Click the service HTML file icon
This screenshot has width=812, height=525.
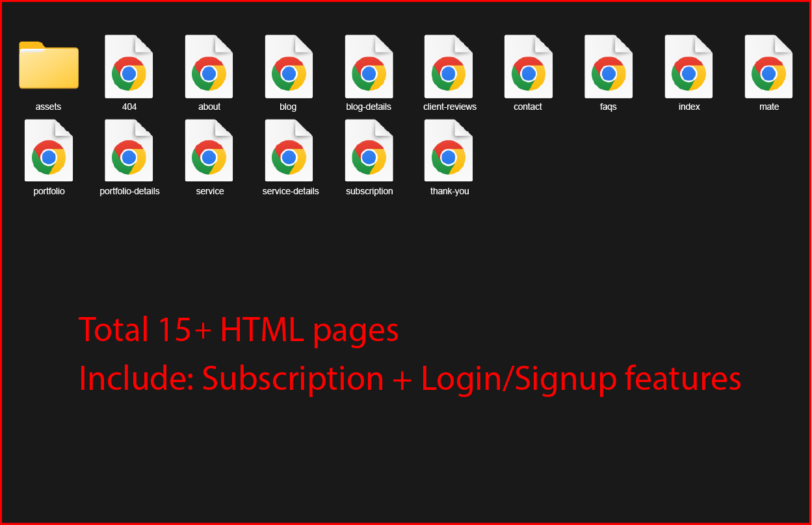tap(209, 150)
